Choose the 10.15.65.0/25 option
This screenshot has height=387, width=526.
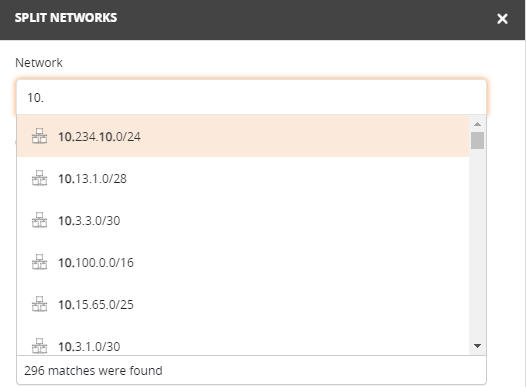coord(243,304)
